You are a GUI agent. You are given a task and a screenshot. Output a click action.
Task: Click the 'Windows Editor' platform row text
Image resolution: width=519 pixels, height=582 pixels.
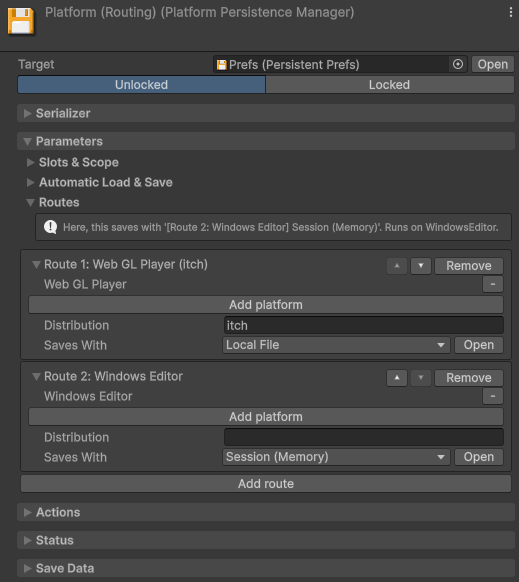point(88,396)
